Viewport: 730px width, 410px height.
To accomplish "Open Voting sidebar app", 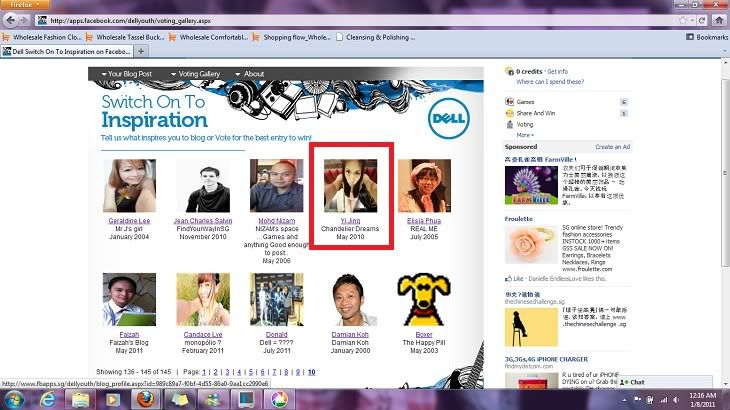I will [525, 124].
